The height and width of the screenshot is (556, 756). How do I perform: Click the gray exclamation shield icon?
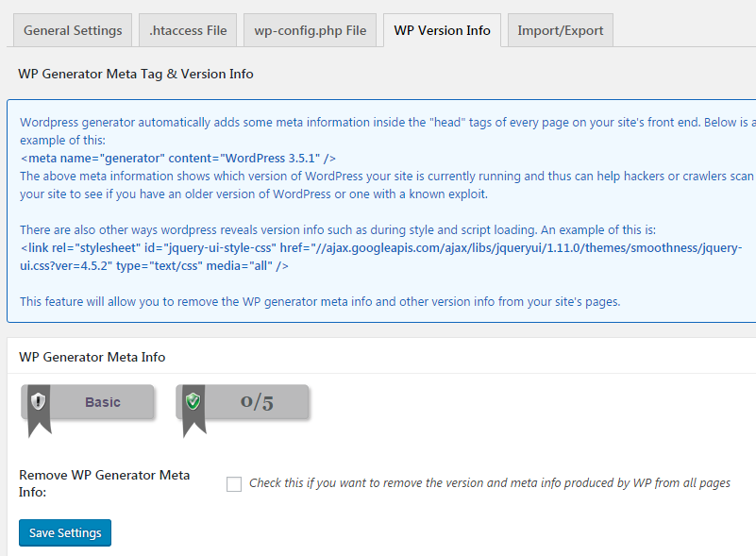pyautogui.click(x=38, y=402)
